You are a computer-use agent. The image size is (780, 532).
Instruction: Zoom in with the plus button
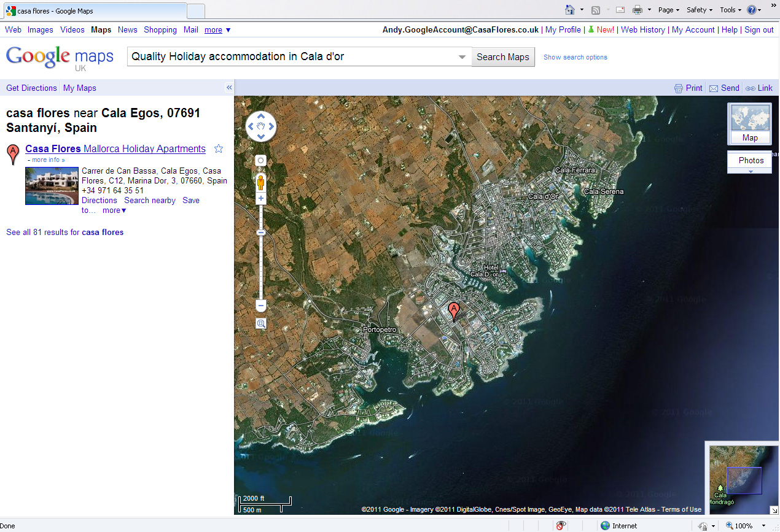click(x=261, y=198)
